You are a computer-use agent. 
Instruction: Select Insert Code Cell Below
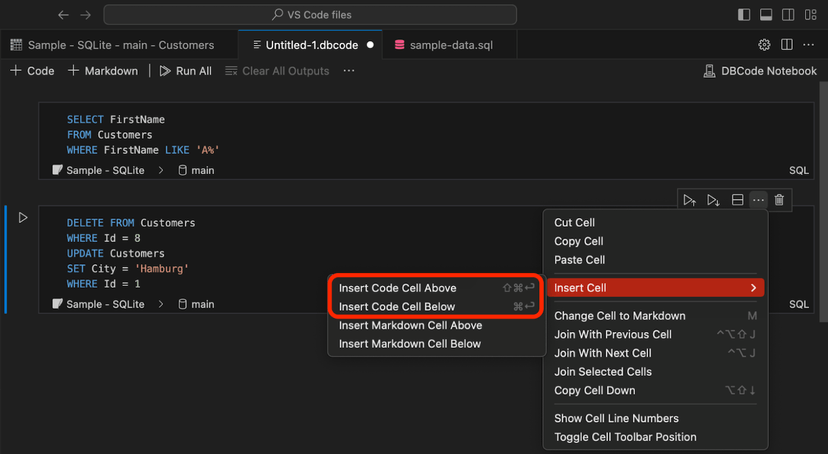tap(437, 306)
